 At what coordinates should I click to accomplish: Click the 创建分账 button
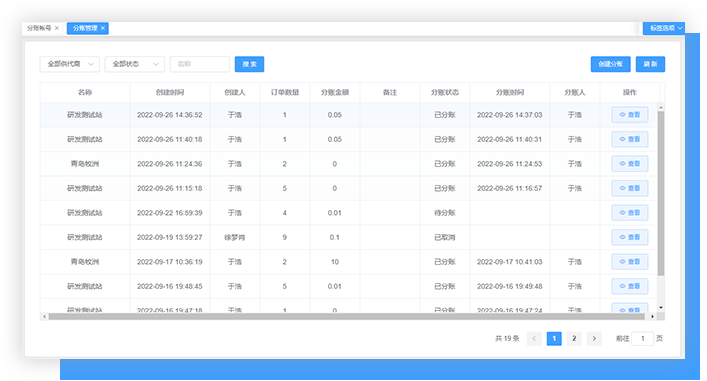click(x=611, y=64)
